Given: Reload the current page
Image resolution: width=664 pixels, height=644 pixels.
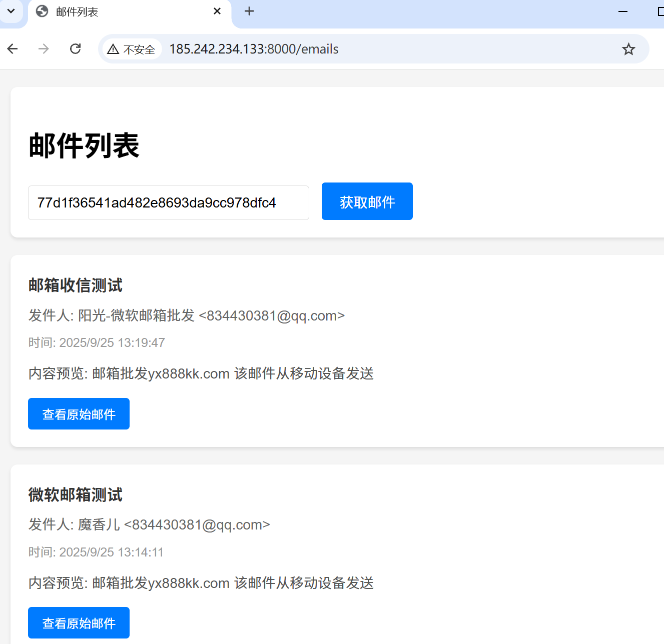Looking at the screenshot, I should [x=76, y=48].
